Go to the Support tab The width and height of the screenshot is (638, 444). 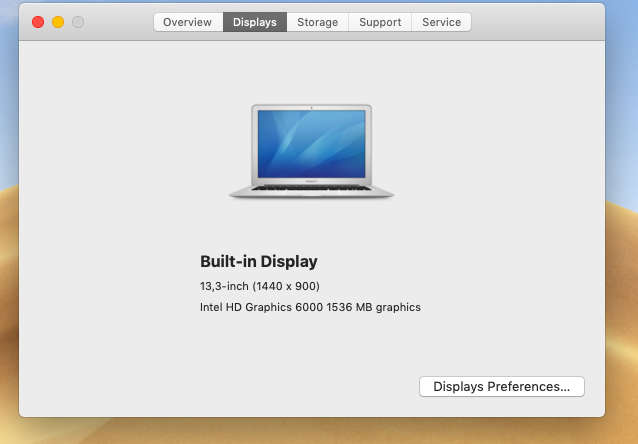(380, 22)
